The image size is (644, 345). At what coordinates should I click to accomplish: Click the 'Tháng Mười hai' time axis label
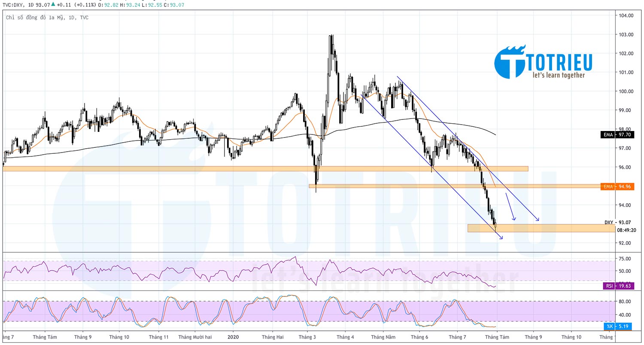(194, 337)
